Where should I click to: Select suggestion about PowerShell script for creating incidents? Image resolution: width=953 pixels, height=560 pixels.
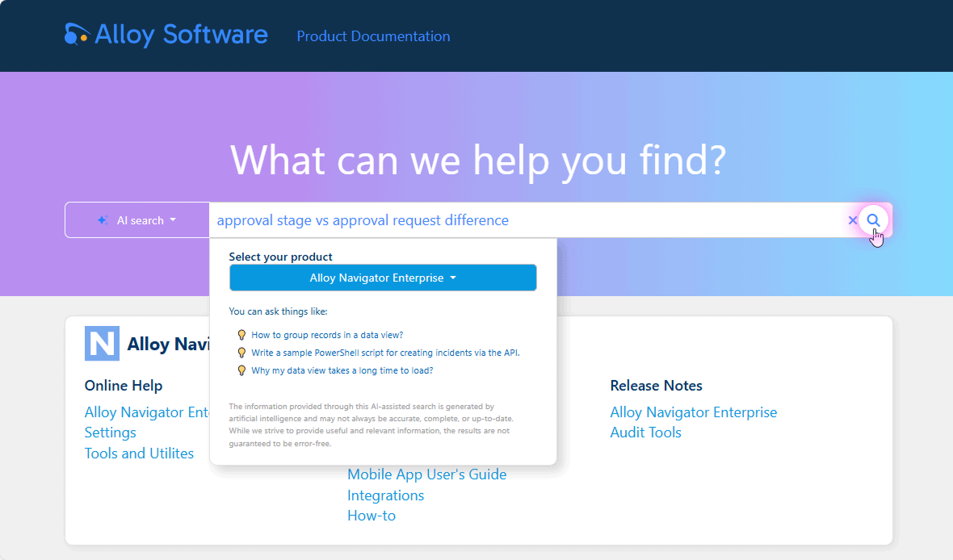[x=385, y=353]
